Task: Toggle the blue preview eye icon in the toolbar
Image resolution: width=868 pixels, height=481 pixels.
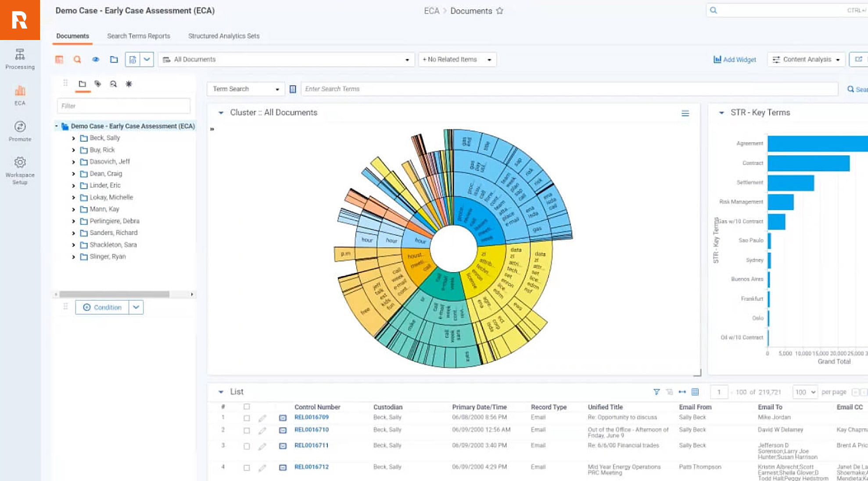Action: [x=96, y=59]
